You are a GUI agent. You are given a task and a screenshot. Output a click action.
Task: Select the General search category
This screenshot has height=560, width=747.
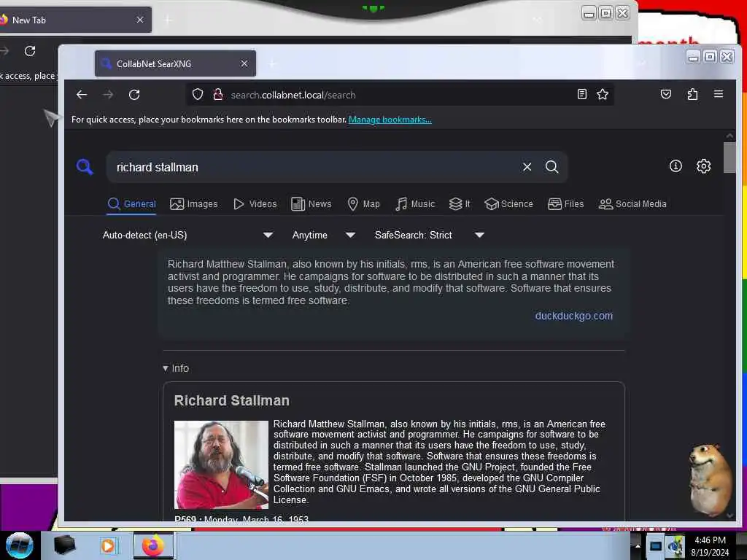132,204
